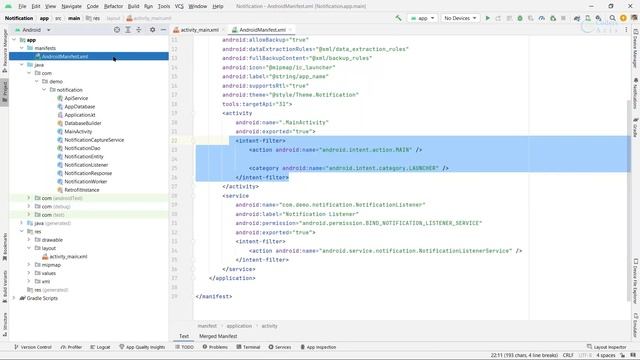Click the Stop square icon in toolbar

563,18
